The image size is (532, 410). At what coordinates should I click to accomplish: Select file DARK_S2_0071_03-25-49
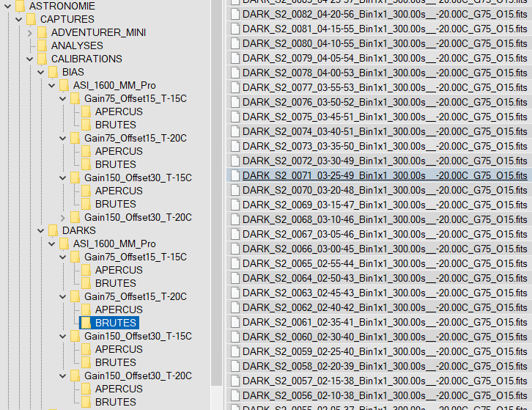tap(384, 175)
